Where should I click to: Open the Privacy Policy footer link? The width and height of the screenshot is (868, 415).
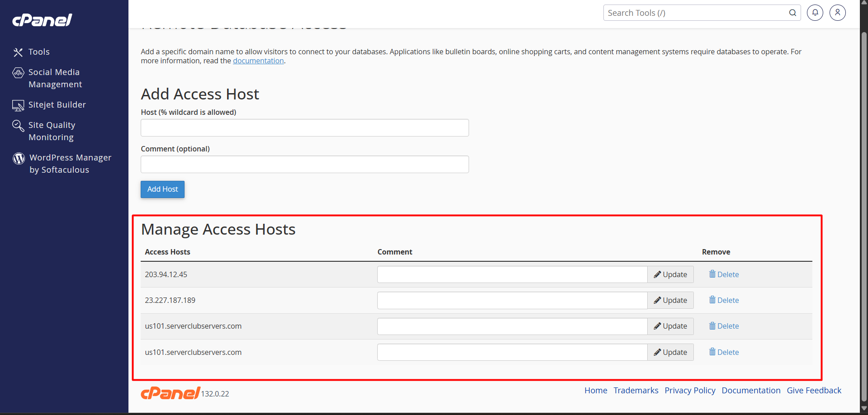point(690,391)
